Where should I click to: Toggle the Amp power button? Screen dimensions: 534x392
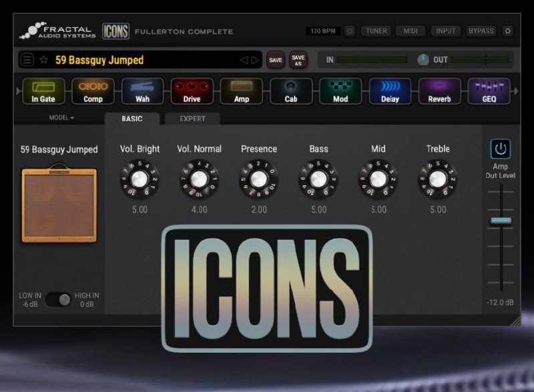[500, 149]
